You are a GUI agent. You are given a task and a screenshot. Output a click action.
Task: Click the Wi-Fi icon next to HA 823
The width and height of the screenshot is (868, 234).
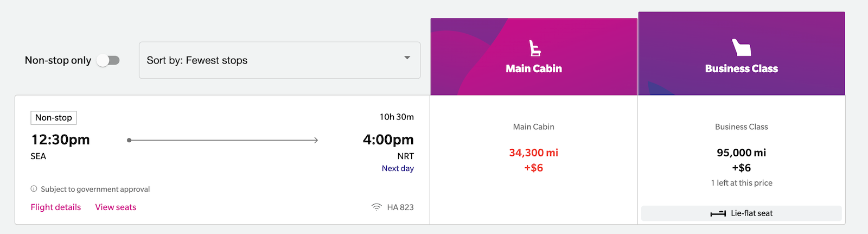click(x=376, y=207)
